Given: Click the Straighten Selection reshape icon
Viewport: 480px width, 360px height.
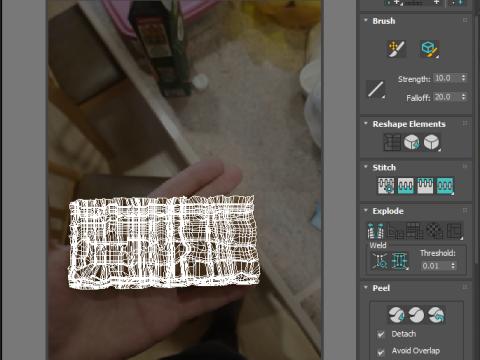Looking at the screenshot, I should click(x=392, y=142).
